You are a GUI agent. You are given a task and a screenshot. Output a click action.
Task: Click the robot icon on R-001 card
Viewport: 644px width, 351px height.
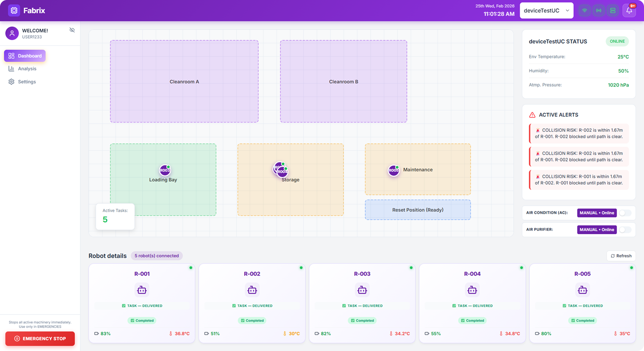(x=142, y=290)
